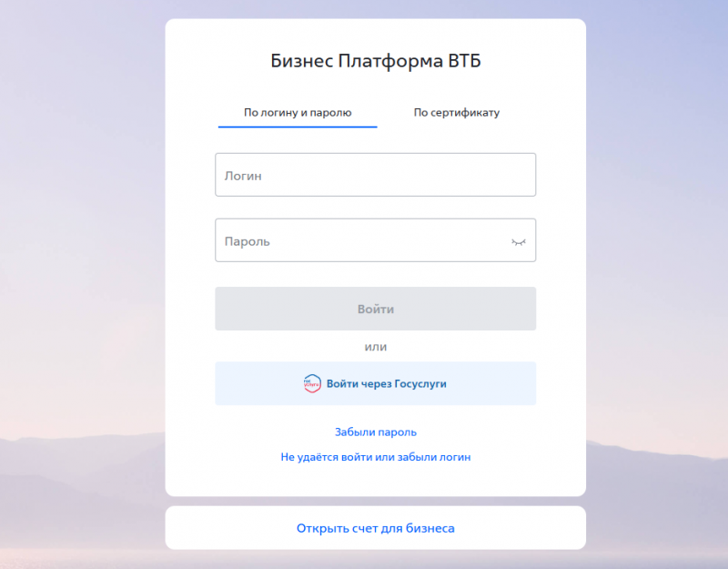Sign in via Войти через Госуслуги
Screen dimensions: 728x569
tap(386, 383)
